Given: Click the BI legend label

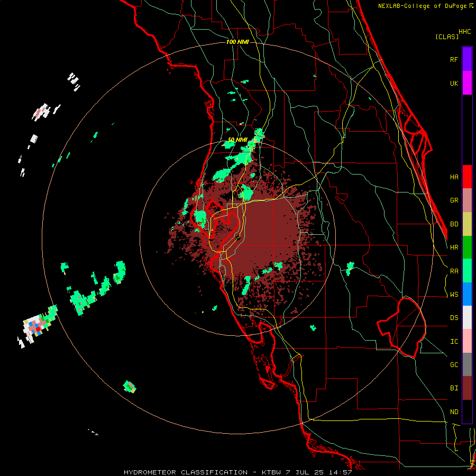Looking at the screenshot, I should point(454,388).
